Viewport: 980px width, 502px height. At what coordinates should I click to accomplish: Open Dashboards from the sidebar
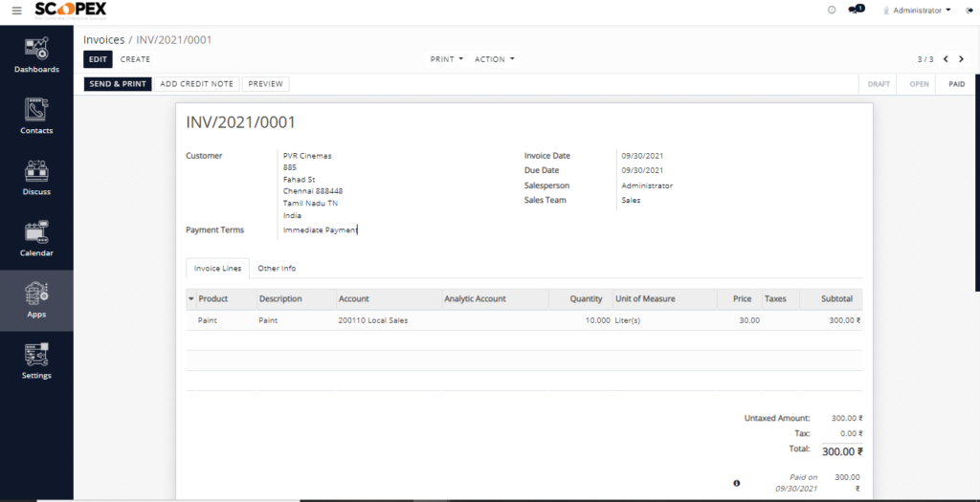[36, 55]
